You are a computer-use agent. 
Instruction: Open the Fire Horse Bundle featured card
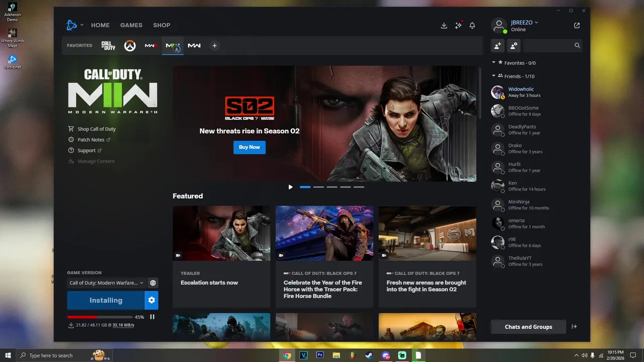click(x=325, y=257)
